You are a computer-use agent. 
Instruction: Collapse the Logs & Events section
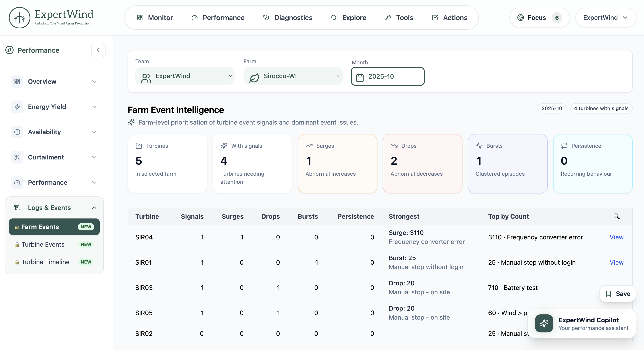94,208
